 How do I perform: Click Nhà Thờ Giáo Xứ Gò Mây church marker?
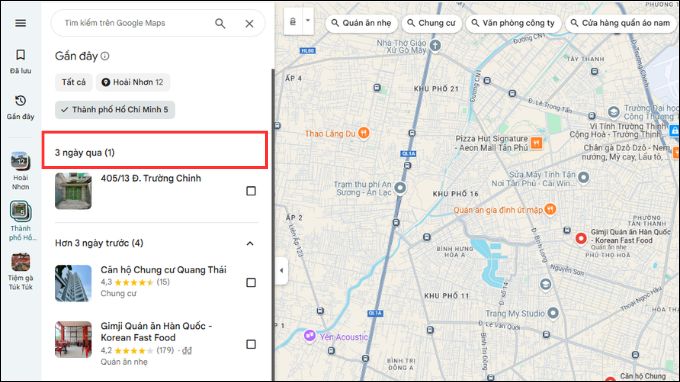(x=435, y=45)
